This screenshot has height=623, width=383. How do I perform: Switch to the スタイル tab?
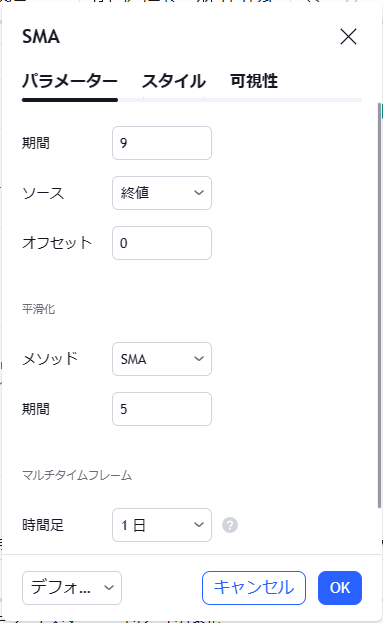[x=174, y=81]
